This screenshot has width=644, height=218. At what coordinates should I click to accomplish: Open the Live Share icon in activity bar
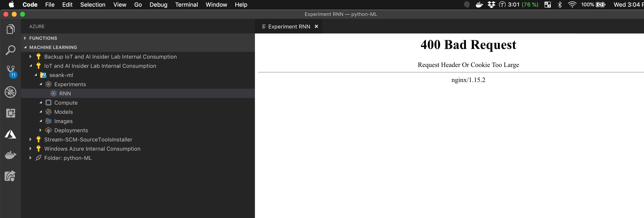pyautogui.click(x=10, y=176)
